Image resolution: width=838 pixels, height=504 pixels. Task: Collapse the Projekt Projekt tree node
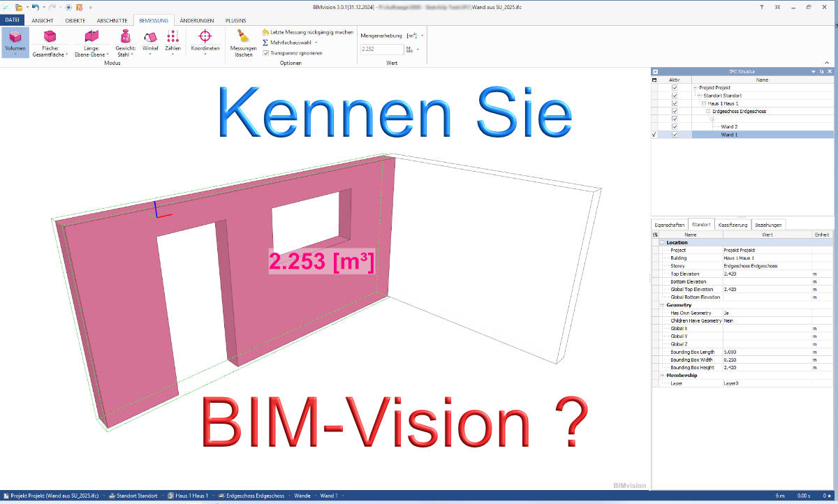pos(696,88)
